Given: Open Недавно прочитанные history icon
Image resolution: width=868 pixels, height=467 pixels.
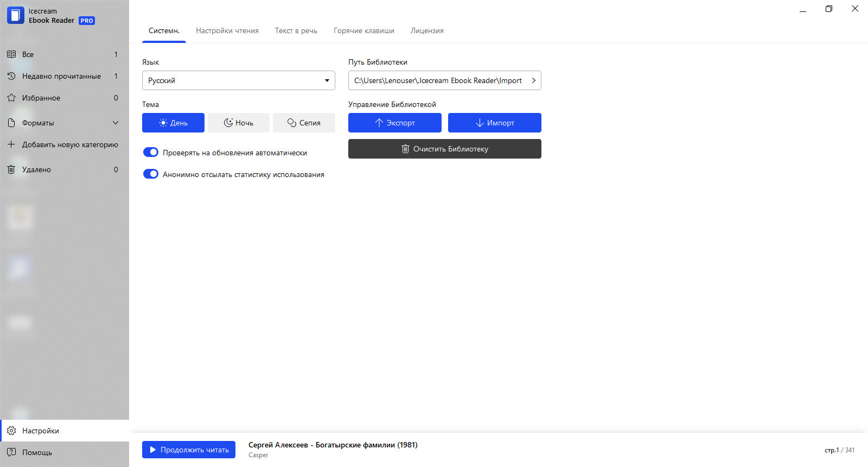Looking at the screenshot, I should pos(11,76).
